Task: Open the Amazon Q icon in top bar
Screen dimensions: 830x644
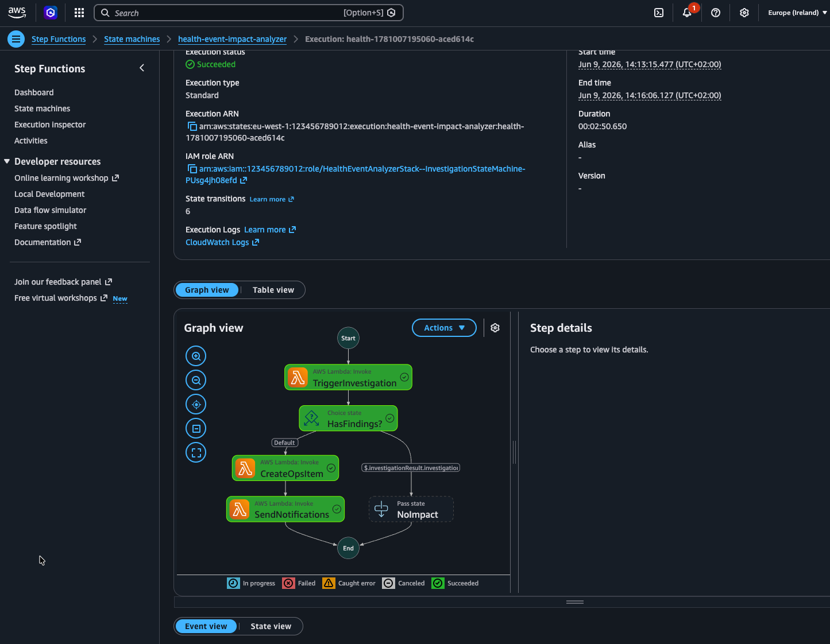Action: tap(51, 13)
